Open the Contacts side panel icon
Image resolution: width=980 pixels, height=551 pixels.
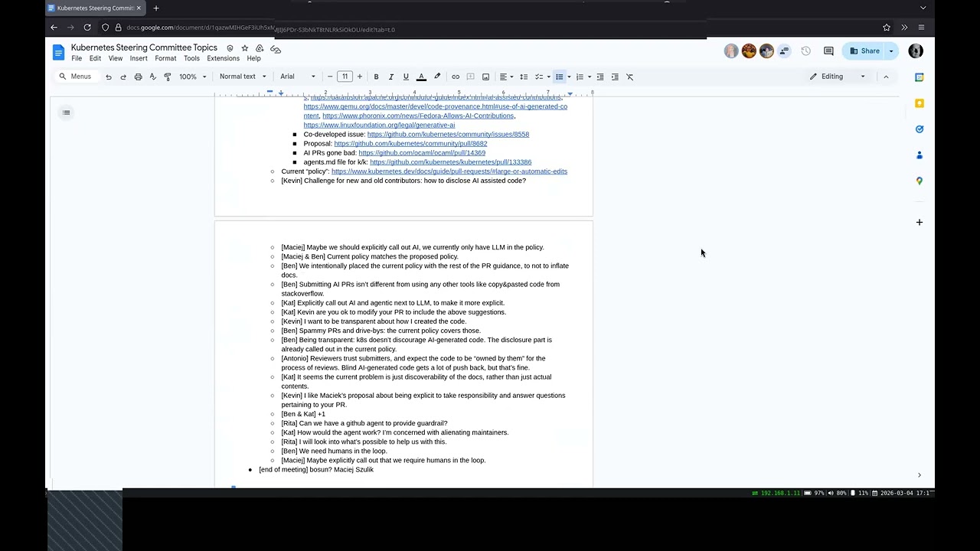[x=920, y=155]
